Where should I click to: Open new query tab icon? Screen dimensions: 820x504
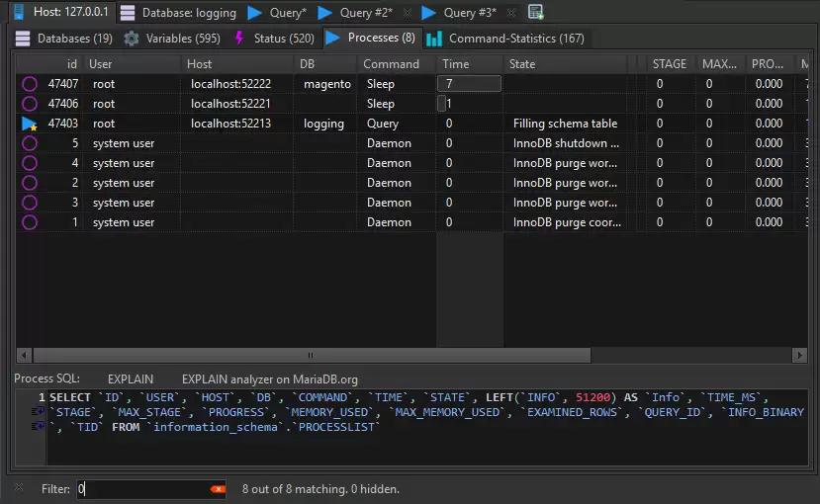click(536, 13)
